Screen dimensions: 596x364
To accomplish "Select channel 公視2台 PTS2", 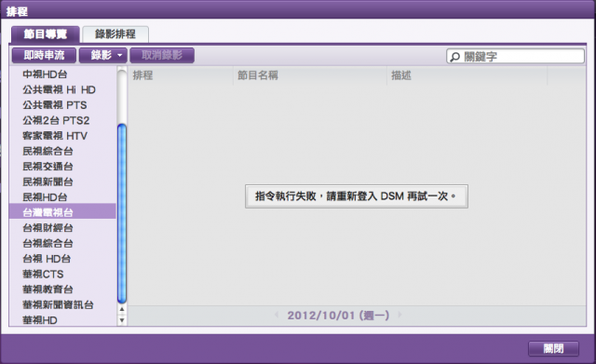I will 62,120.
